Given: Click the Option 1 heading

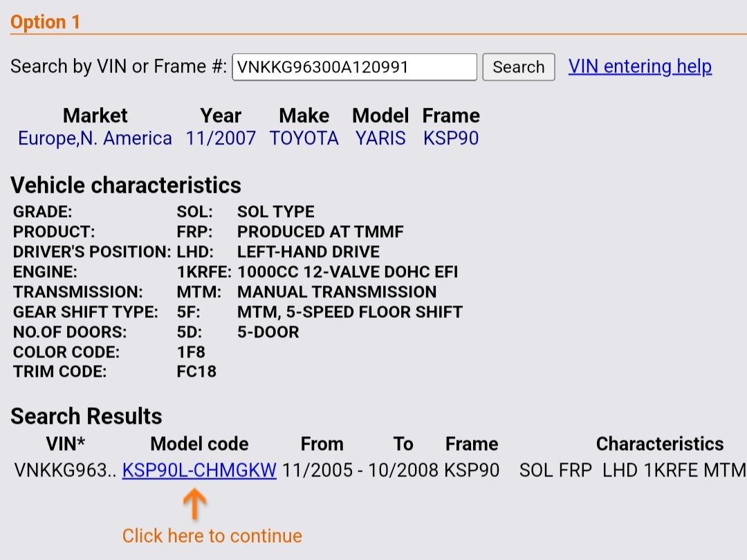Looking at the screenshot, I should [x=45, y=22].
